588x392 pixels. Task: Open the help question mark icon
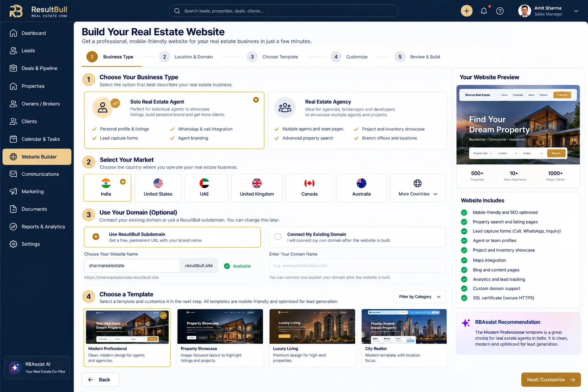500,11
